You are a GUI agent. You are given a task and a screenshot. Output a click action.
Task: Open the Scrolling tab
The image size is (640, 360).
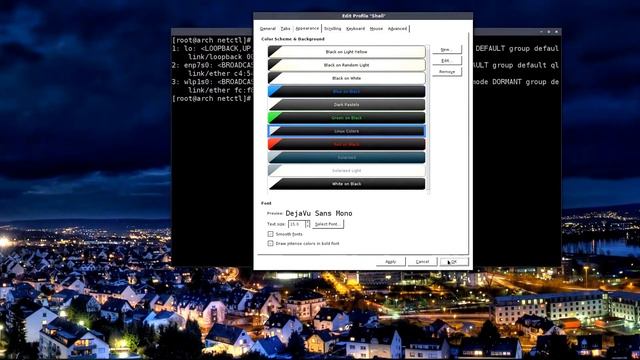332,29
